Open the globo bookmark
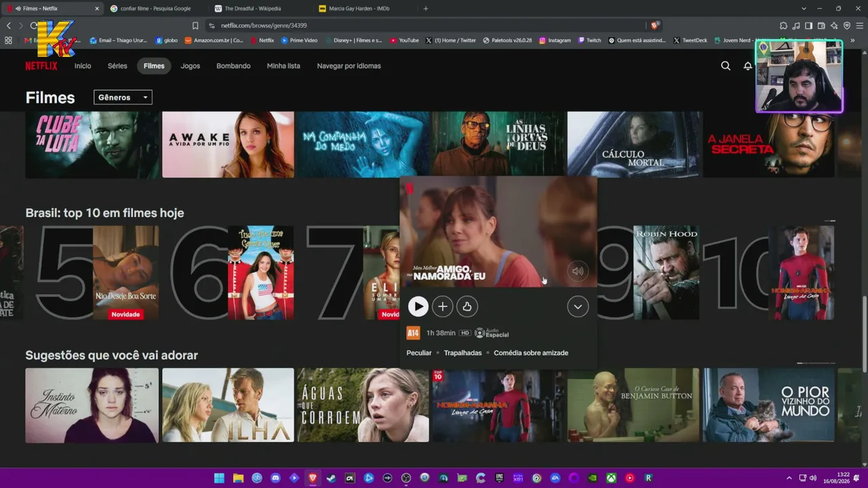The image size is (868, 488). pyautogui.click(x=167, y=40)
